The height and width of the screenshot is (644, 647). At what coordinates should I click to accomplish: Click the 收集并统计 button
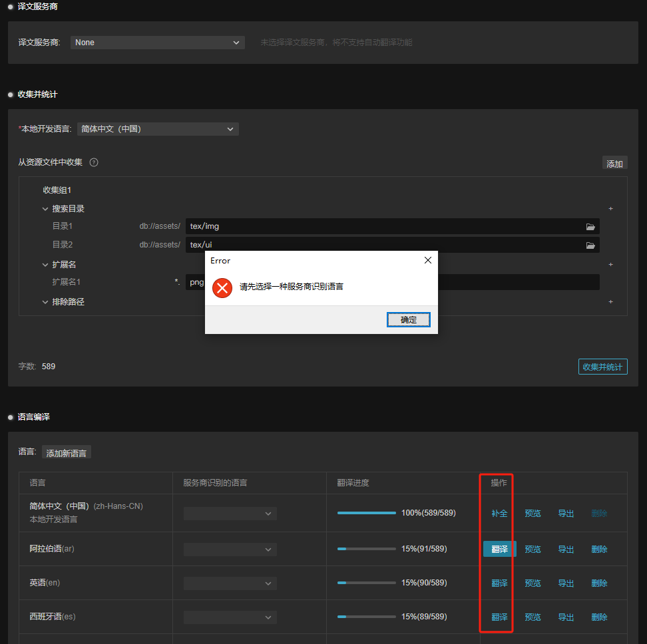tap(602, 367)
